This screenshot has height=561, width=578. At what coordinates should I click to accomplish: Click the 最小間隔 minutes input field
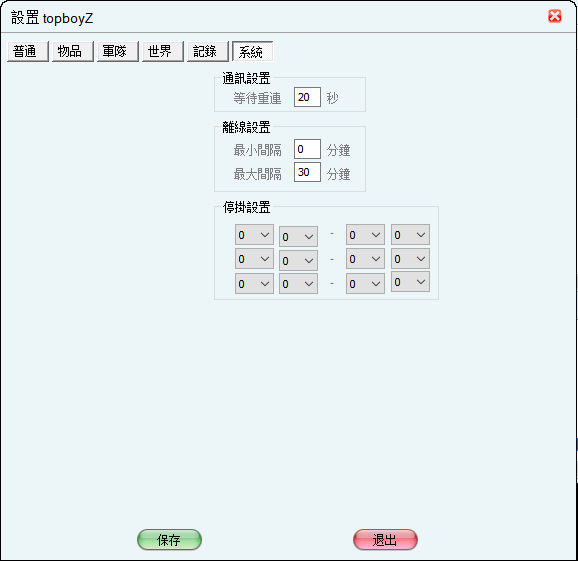tap(307, 149)
